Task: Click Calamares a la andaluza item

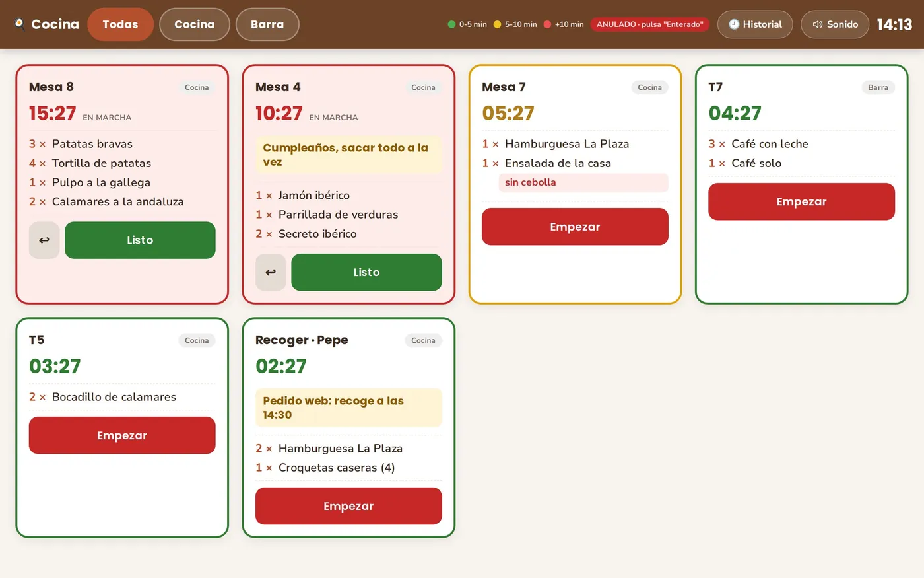Action: click(x=122, y=201)
